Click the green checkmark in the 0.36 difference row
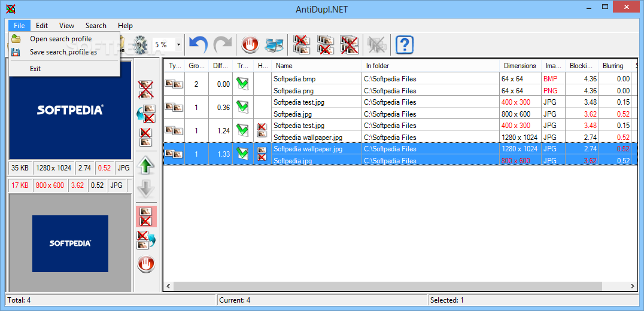Screen dimensions: 644x311 pyautogui.click(x=242, y=107)
